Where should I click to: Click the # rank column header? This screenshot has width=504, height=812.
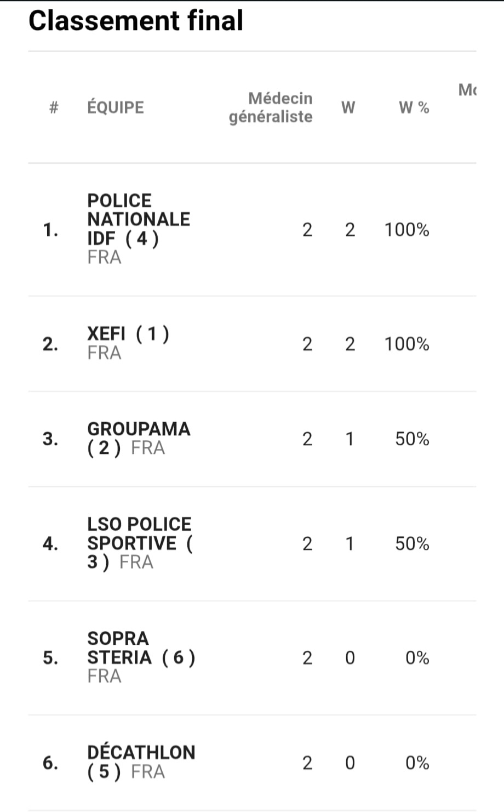click(53, 107)
